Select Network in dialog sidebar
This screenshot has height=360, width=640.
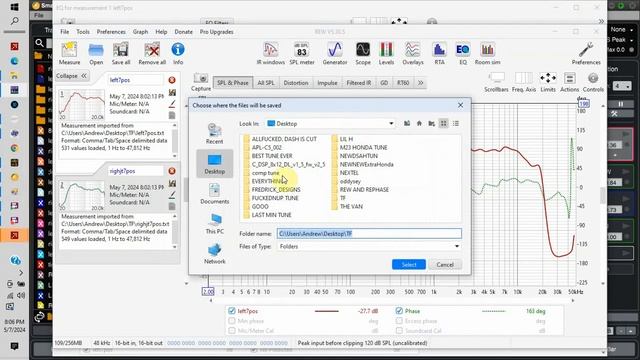tap(214, 254)
